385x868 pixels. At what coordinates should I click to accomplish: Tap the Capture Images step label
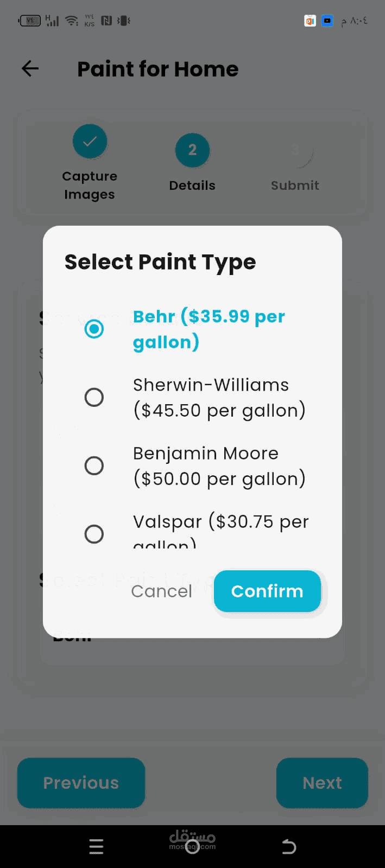coord(90,185)
